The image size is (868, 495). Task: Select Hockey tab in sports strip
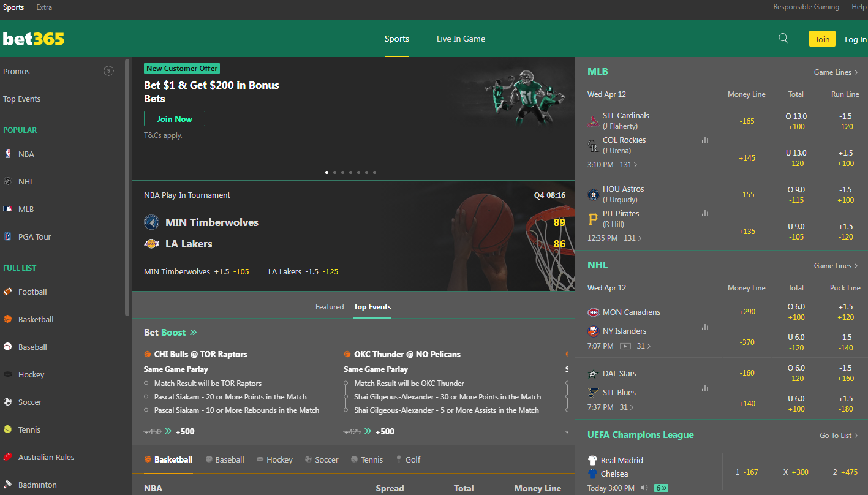point(274,459)
